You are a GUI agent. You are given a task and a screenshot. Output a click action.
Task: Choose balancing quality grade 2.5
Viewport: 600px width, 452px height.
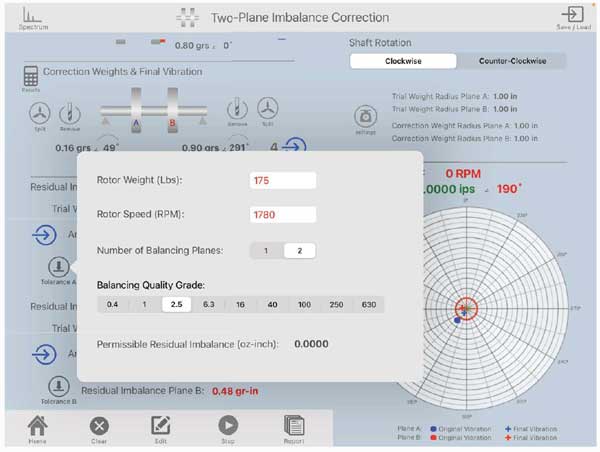[176, 305]
